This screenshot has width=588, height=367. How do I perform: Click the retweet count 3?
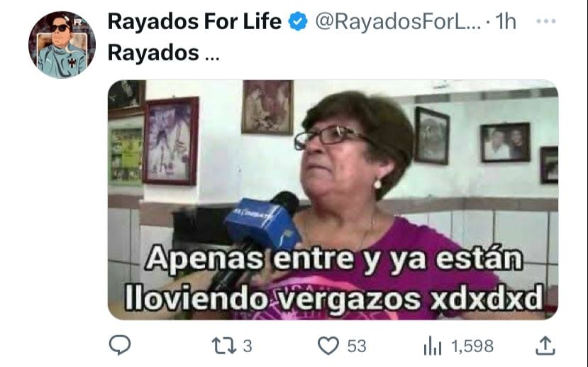click(247, 346)
